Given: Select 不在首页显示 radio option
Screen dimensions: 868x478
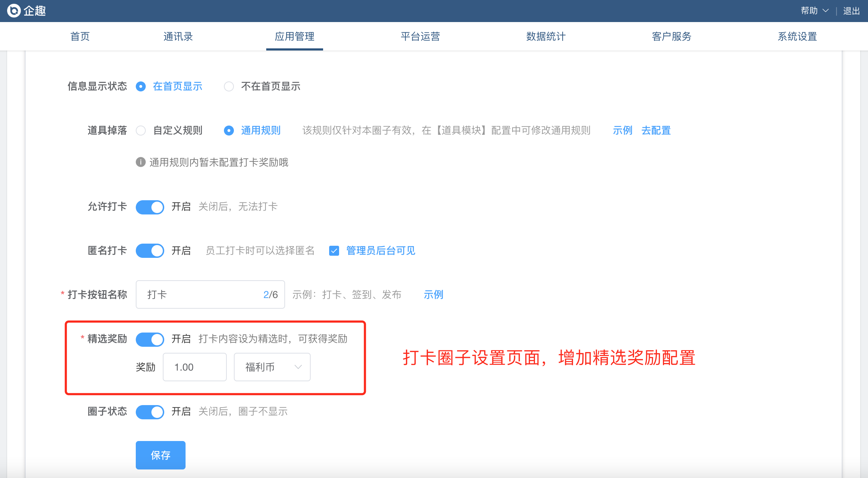Looking at the screenshot, I should (229, 86).
